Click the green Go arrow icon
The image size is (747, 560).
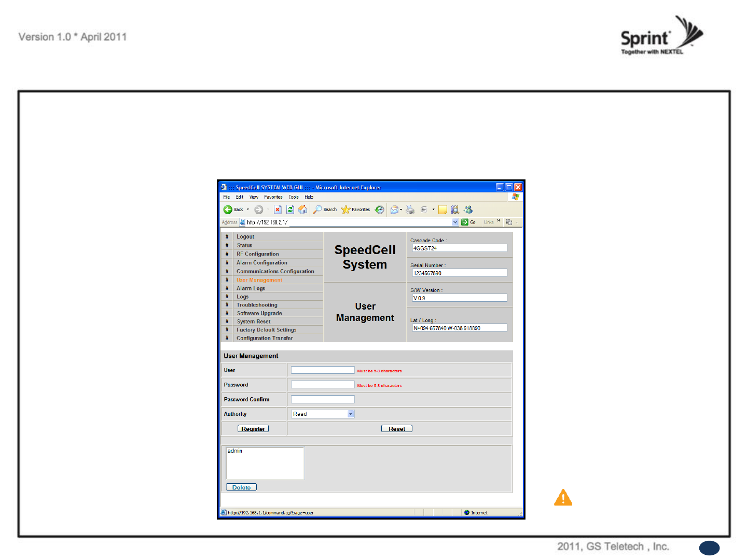465,222
